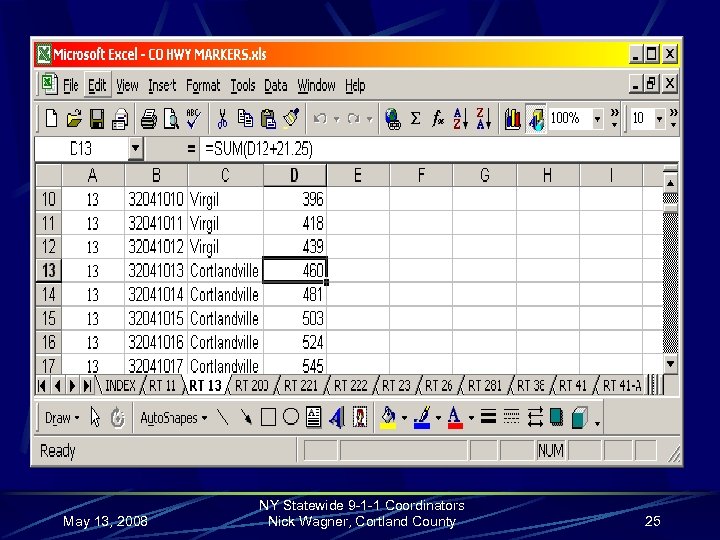Select column D header
The height and width of the screenshot is (540, 720).
coord(294,175)
